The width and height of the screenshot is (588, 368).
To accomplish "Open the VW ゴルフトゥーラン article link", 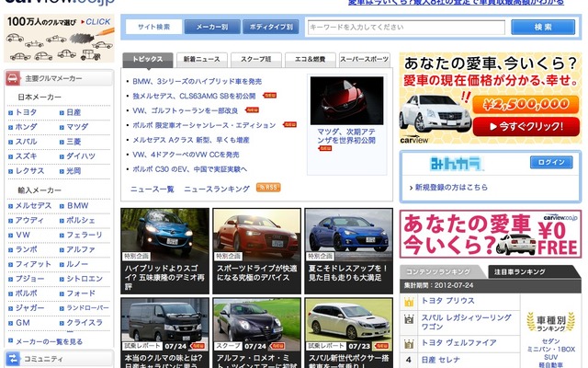I will [186, 110].
